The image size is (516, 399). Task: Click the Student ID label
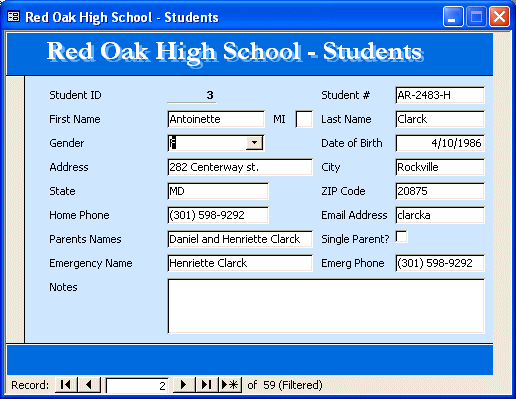point(75,95)
